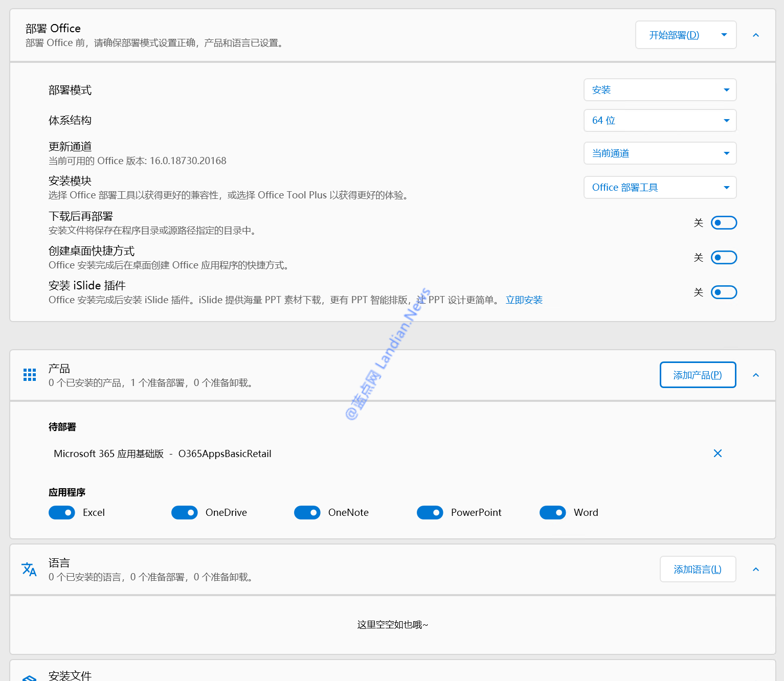Image resolution: width=784 pixels, height=681 pixels.
Task: Open the 体系结构 dropdown showing 64 位
Action: point(660,121)
